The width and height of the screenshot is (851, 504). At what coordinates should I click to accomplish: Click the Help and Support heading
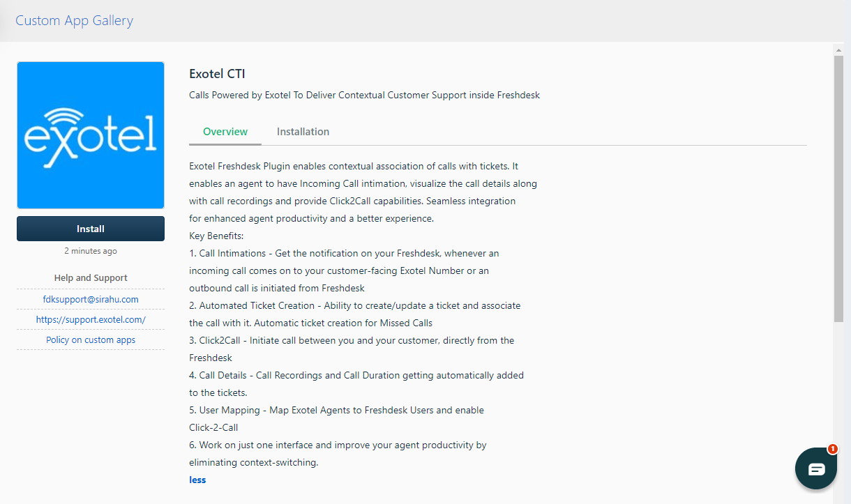(91, 277)
